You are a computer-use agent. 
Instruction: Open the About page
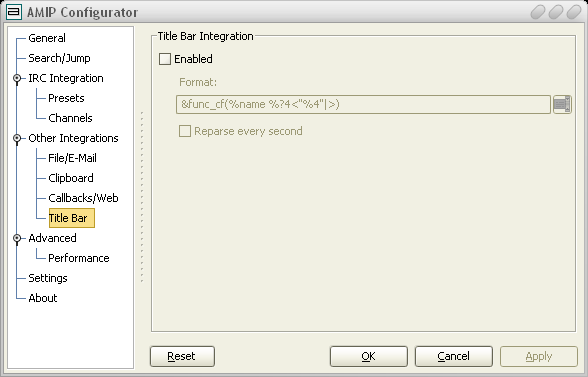click(x=43, y=298)
